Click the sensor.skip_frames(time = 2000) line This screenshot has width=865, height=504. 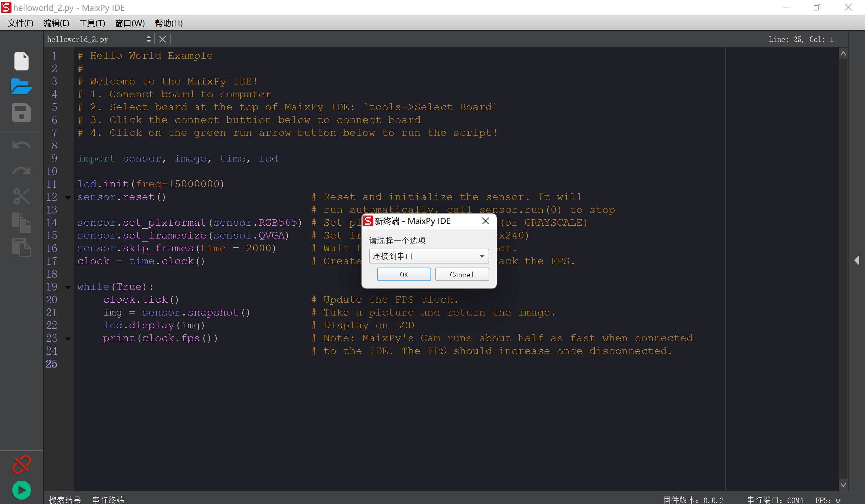point(176,248)
